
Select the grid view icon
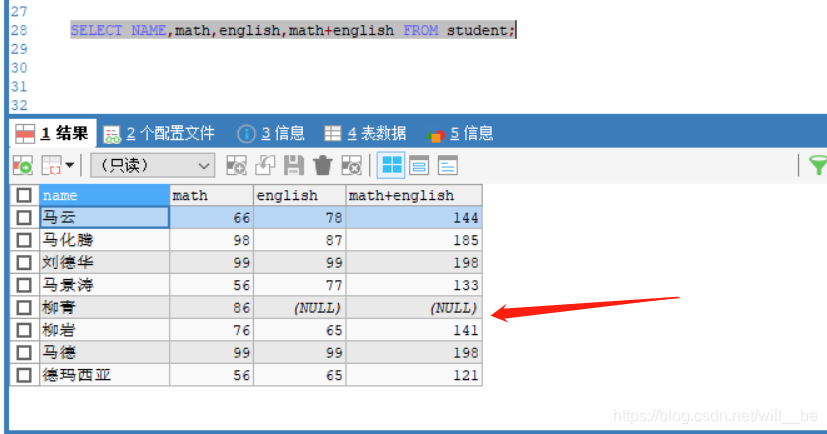pos(391,166)
